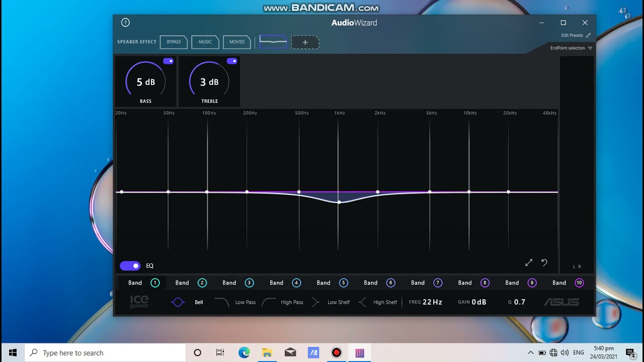Select the MUSIC speaker effect
Screen dimensions: 644x362
[x=205, y=42]
